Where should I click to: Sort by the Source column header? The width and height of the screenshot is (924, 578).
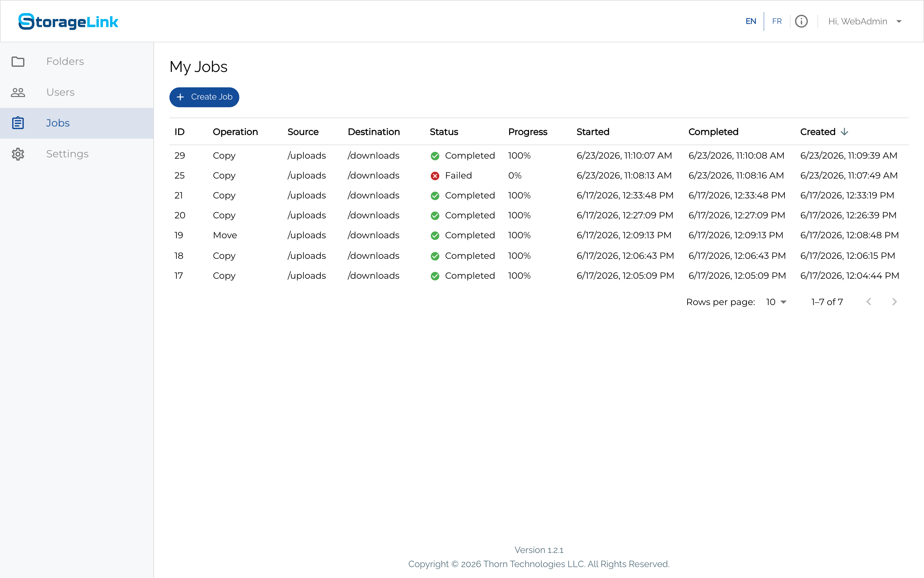pos(303,132)
